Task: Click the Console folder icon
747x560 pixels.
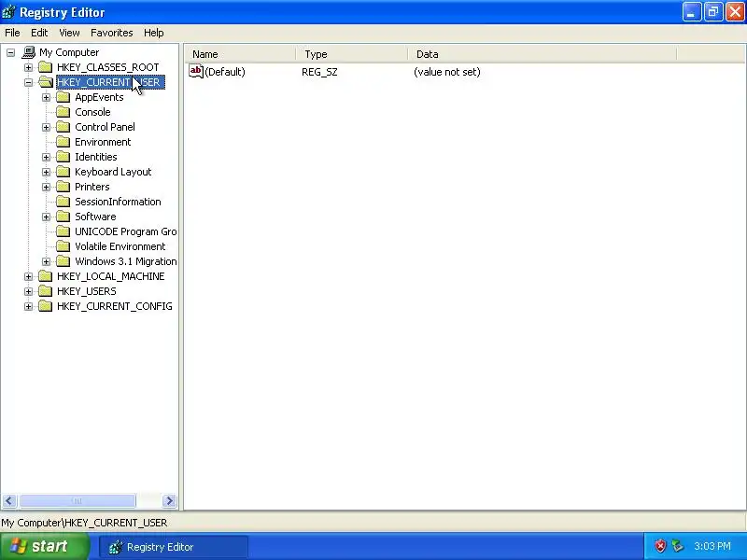Action: click(x=63, y=112)
